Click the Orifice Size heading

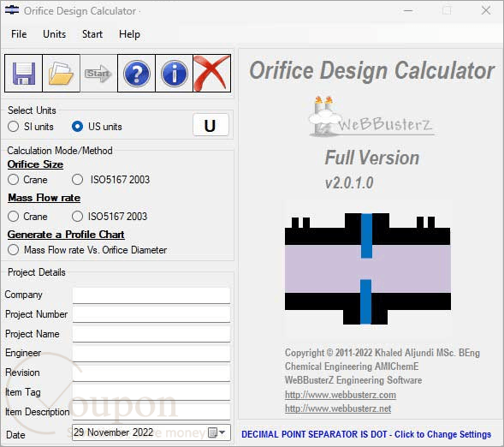(35, 164)
